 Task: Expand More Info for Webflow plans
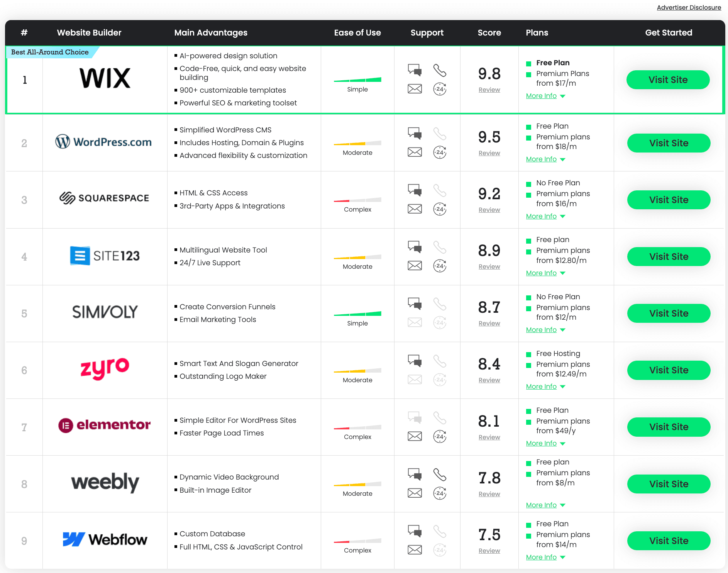545,557
